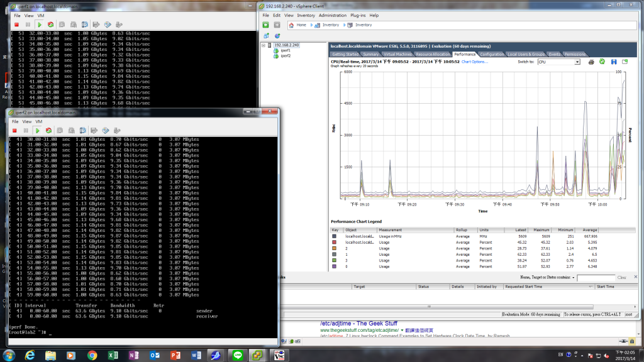Click the Usage in MHz legend color key
Viewport: 644px width, 362px height.
[x=335, y=236]
